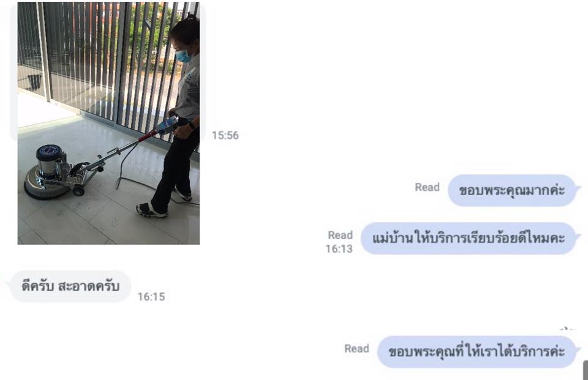
Task: Click the word ดีครับ in the reply
Action: tap(37, 286)
